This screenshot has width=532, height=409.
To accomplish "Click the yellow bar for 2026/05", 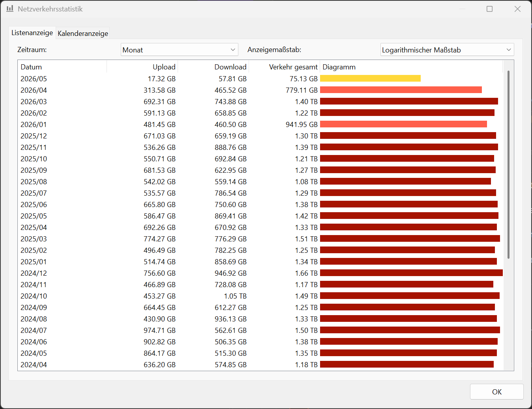I will 370,78.
